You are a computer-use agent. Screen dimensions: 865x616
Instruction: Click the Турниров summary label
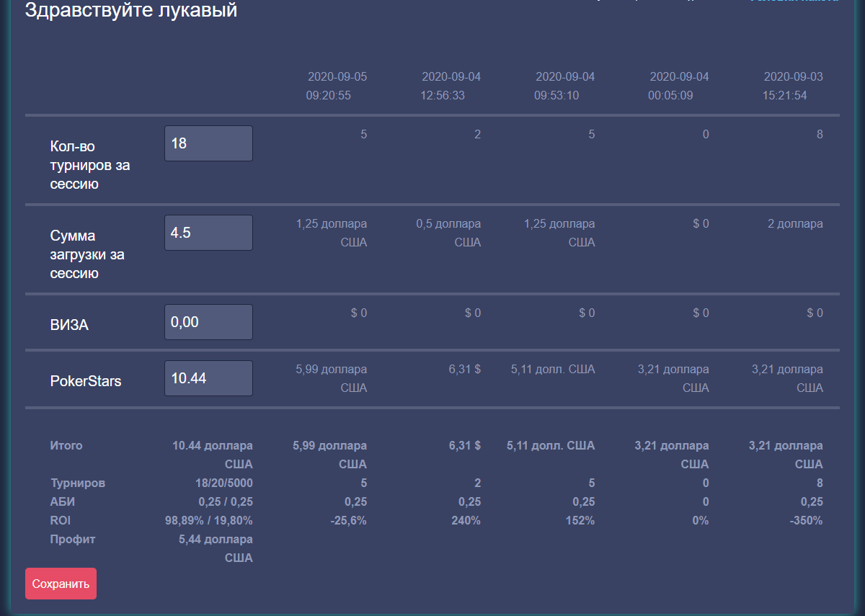(78, 483)
